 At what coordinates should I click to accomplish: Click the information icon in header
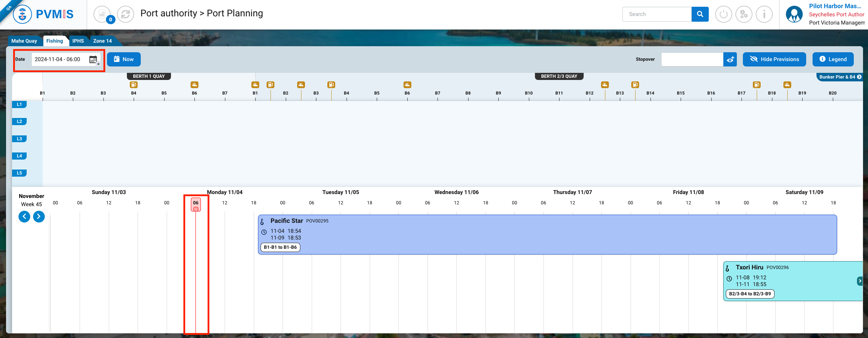click(x=764, y=15)
